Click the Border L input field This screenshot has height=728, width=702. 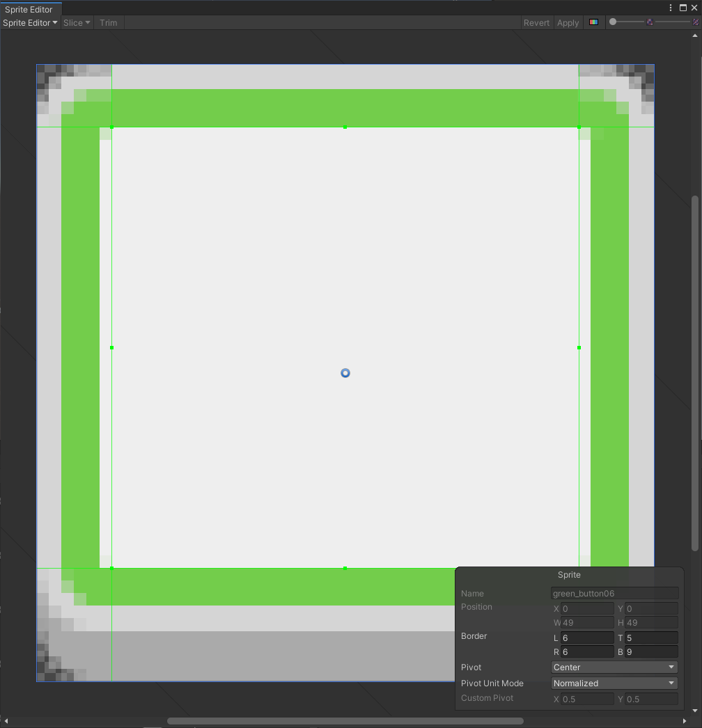587,638
